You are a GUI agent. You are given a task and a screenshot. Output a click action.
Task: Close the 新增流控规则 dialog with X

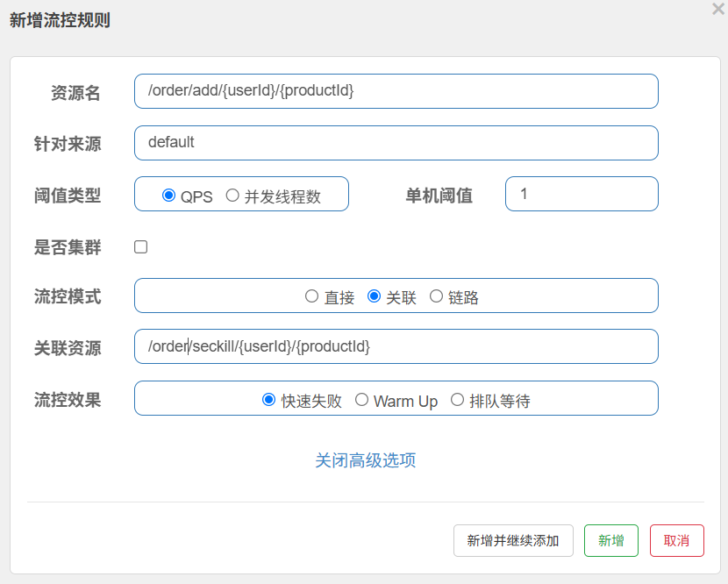(717, 9)
